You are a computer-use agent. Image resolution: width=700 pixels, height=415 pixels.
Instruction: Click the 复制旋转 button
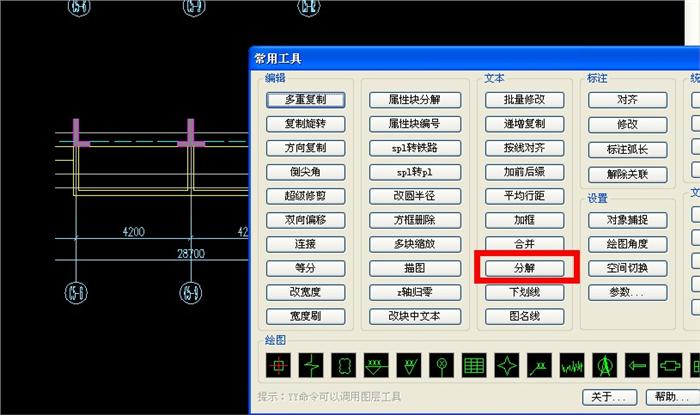point(305,124)
